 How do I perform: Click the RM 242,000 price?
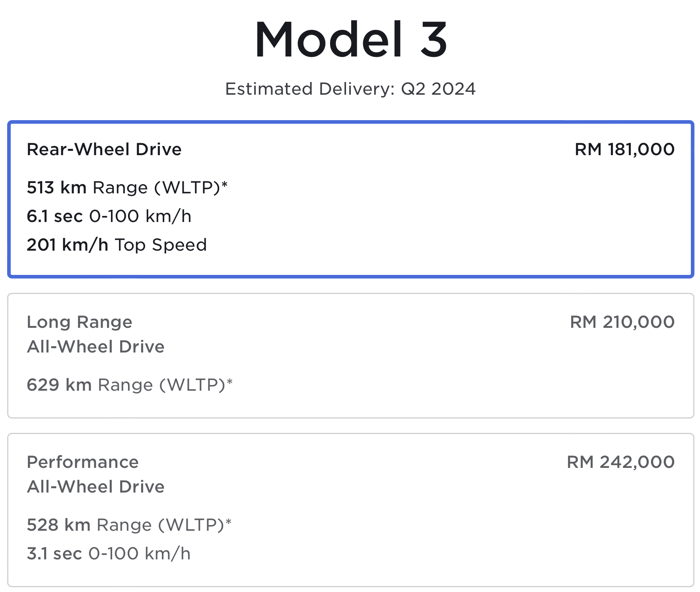[x=620, y=462]
